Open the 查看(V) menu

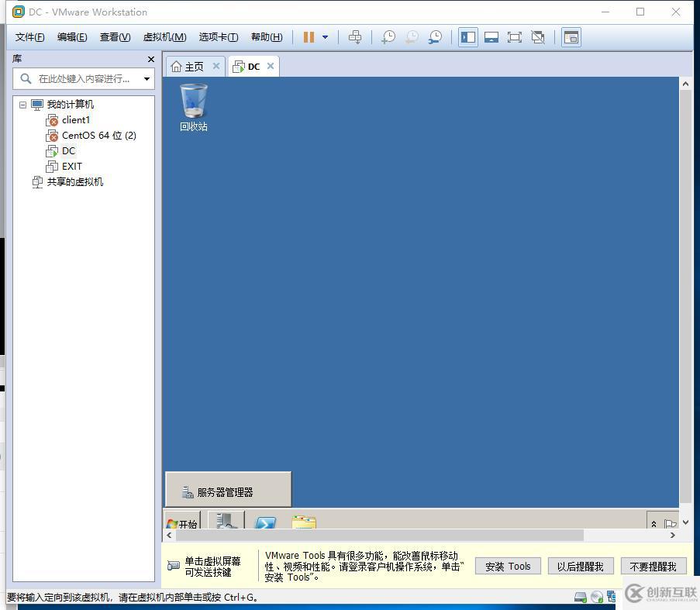(x=115, y=37)
